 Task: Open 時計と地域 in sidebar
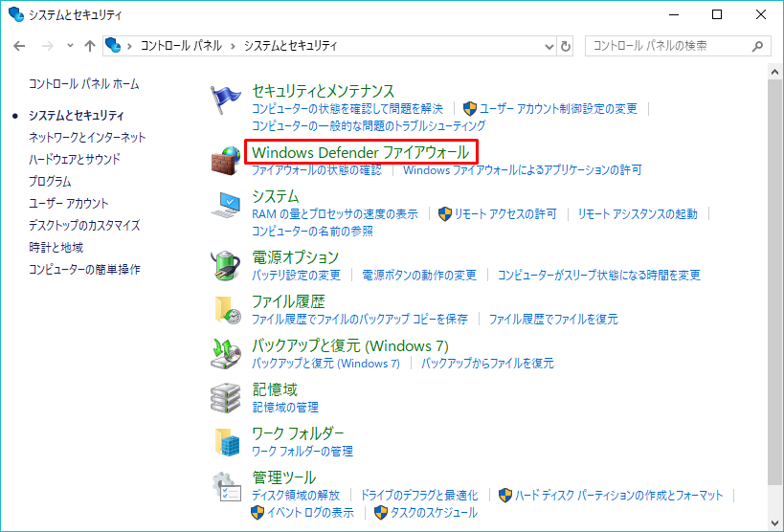[56, 247]
